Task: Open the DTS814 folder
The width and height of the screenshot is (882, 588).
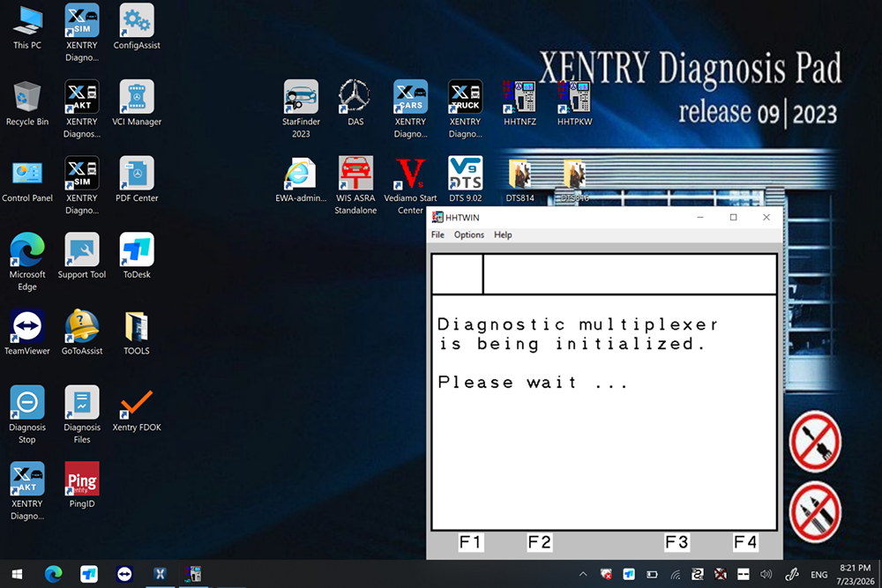Action: pyautogui.click(x=519, y=180)
